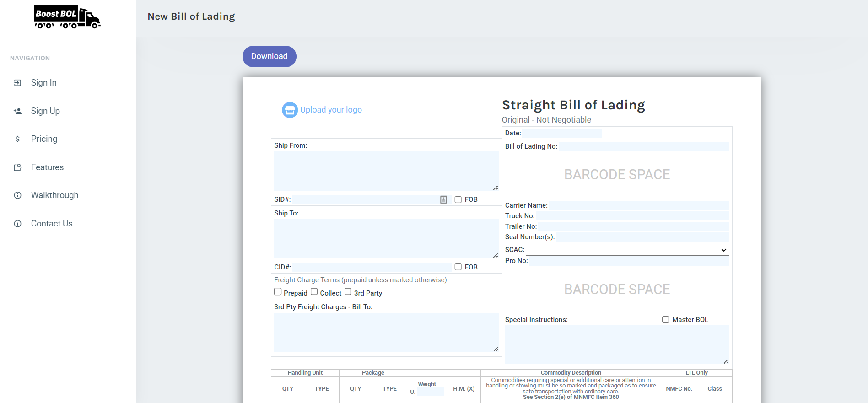Click the Pricing dollar icon
Viewport: 868px width, 403px height.
[x=17, y=139]
